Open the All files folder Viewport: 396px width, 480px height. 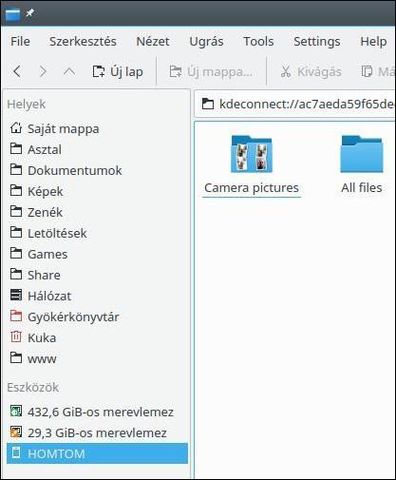click(361, 165)
